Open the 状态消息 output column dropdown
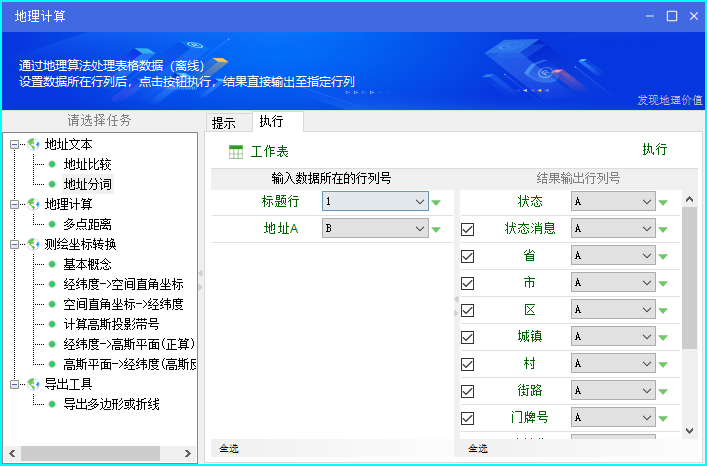The height and width of the screenshot is (466, 707). coord(613,228)
